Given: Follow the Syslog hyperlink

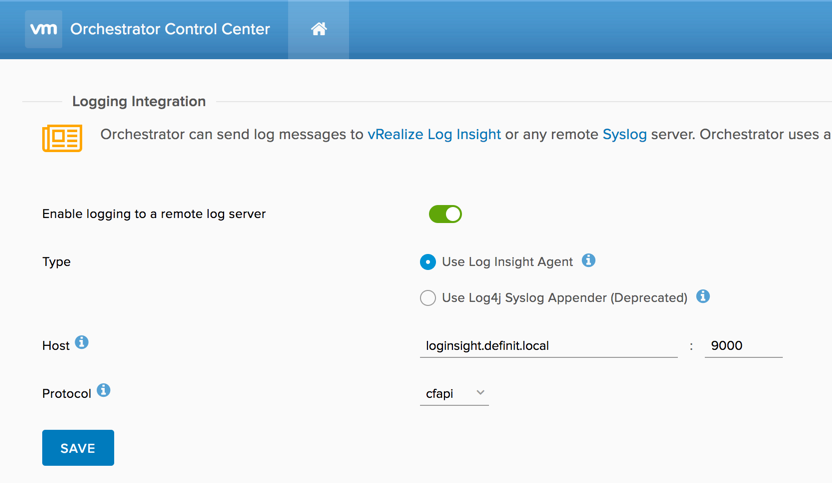Looking at the screenshot, I should [625, 134].
